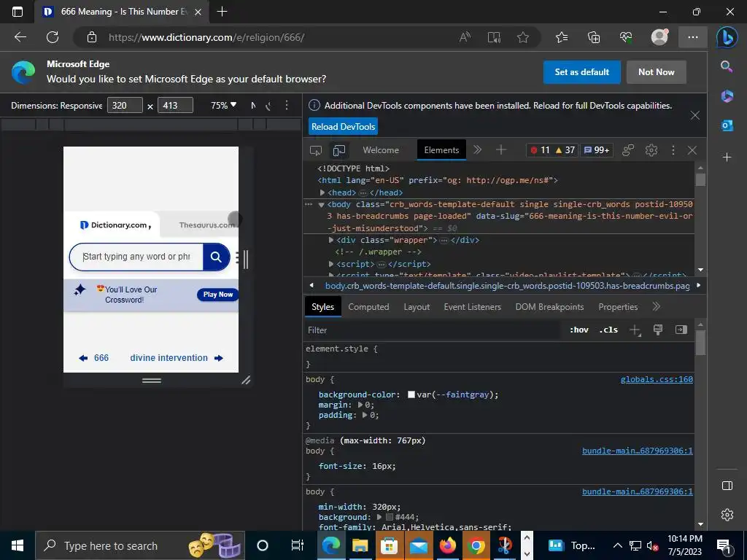The width and height of the screenshot is (747, 560).
Task: Open browser essentials heart icon
Action: (x=626, y=37)
